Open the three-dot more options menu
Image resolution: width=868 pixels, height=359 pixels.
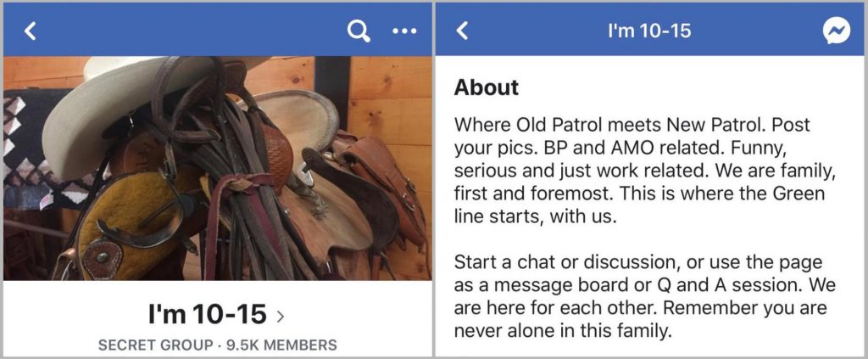point(404,31)
